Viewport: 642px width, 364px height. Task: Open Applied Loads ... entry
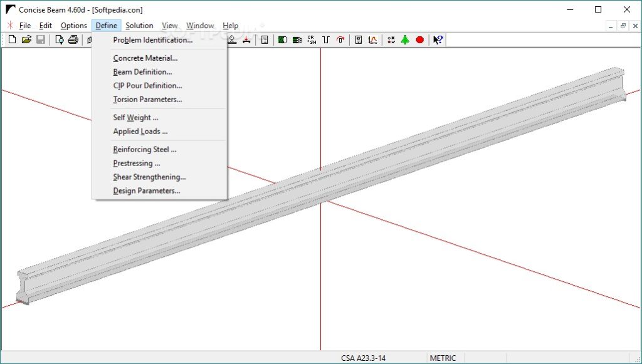pyautogui.click(x=140, y=132)
